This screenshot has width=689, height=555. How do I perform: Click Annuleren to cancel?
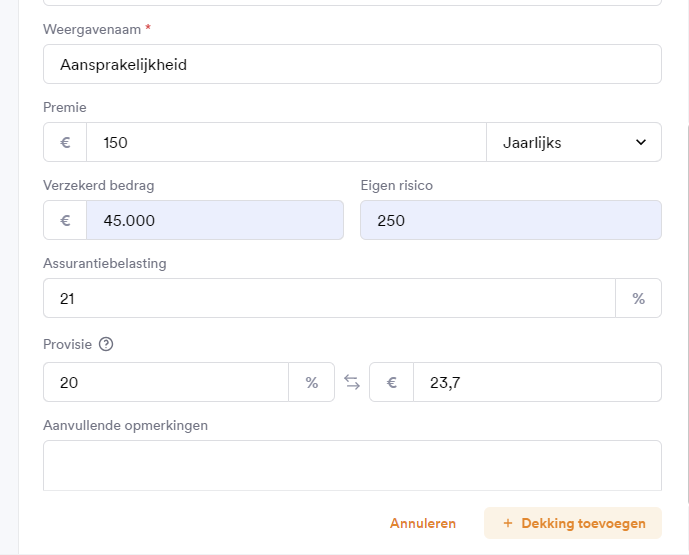click(423, 523)
